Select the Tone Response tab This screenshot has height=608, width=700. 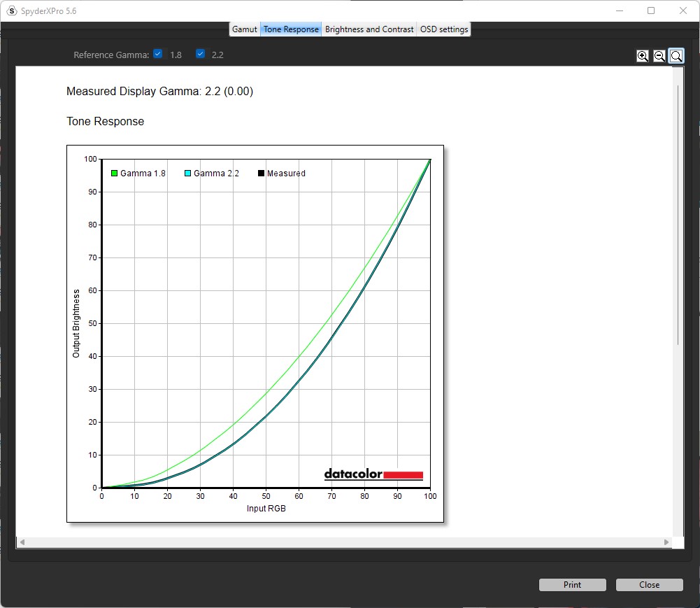(291, 29)
